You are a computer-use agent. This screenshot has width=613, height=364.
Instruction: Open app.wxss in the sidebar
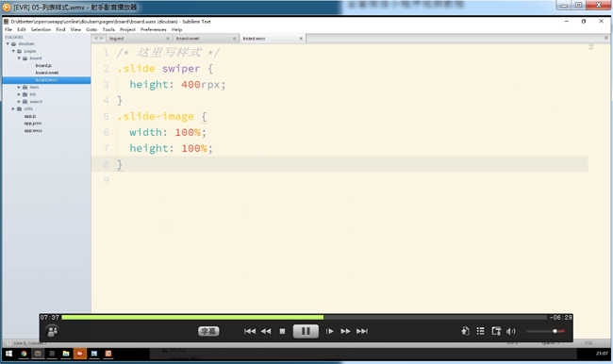[33, 130]
